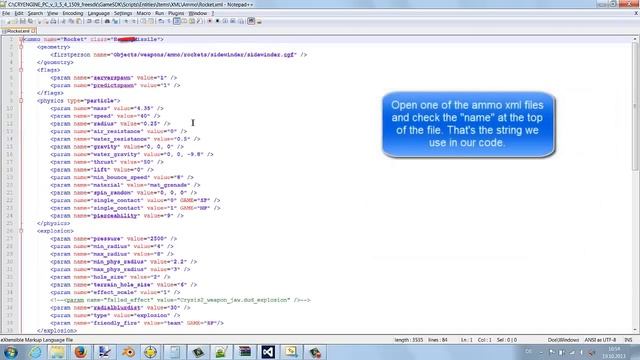Image resolution: width=640 pixels, height=360 pixels.
Task: Click the Redo toolbar icon
Action: click(x=97, y=21)
